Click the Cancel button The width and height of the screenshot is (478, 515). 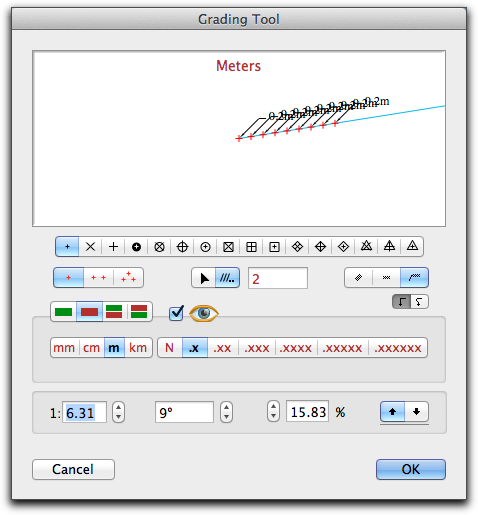[x=73, y=469]
